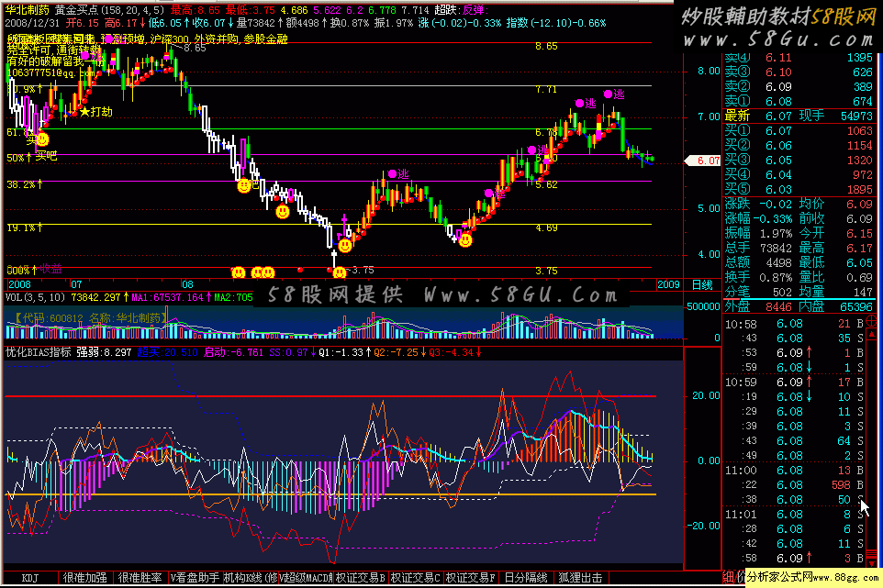Screen dimensions: 883x588
Task: Click the 外盘 8446 value
Action: point(778,306)
